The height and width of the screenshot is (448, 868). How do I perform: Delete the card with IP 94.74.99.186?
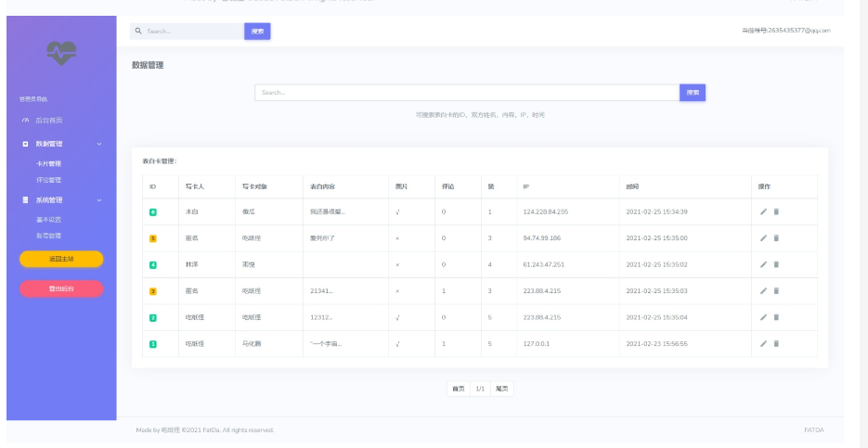[776, 237]
